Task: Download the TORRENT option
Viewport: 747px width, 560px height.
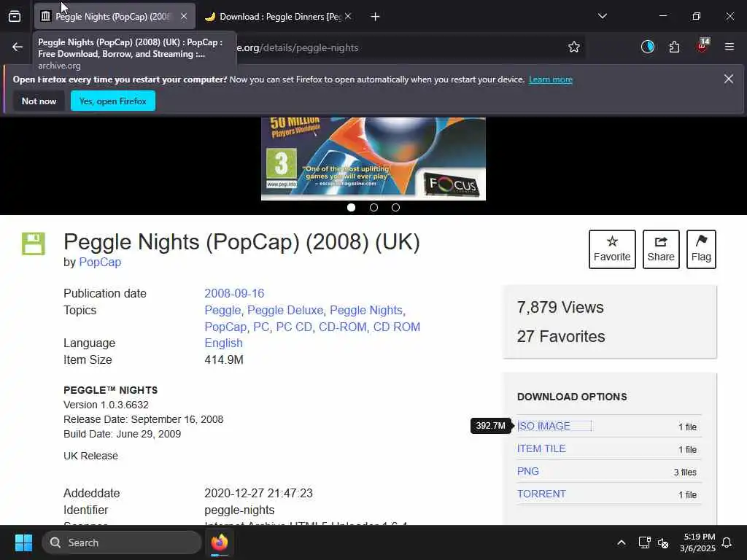Action: tap(541, 494)
